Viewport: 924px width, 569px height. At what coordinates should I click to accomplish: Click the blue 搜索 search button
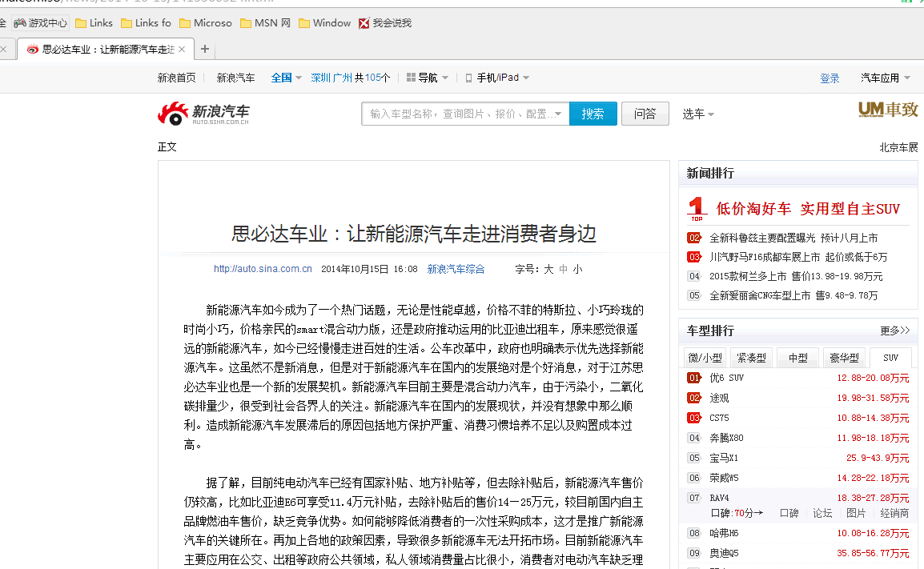[593, 113]
